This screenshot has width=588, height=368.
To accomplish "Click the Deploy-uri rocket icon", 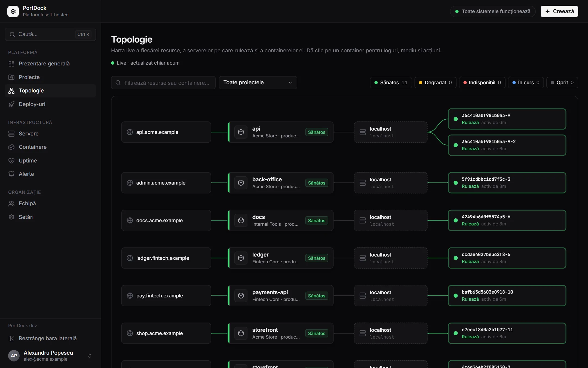I will [11, 104].
